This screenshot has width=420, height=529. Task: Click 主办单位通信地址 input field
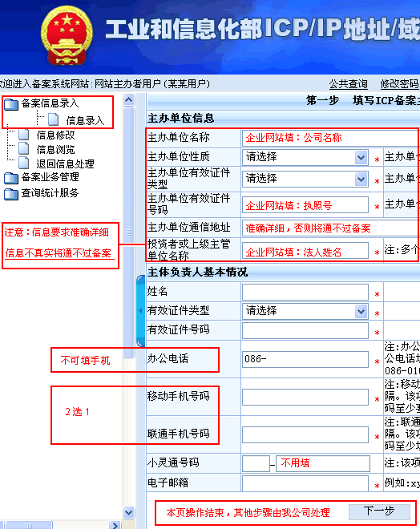(x=330, y=228)
